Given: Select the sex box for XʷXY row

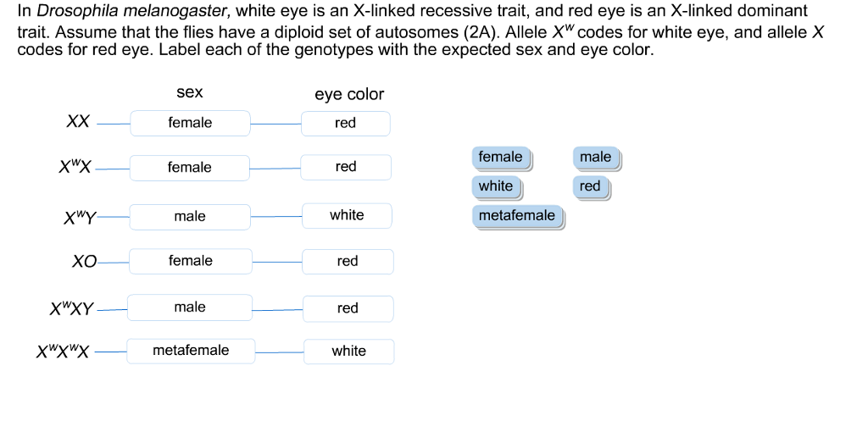Looking at the screenshot, I should (190, 307).
